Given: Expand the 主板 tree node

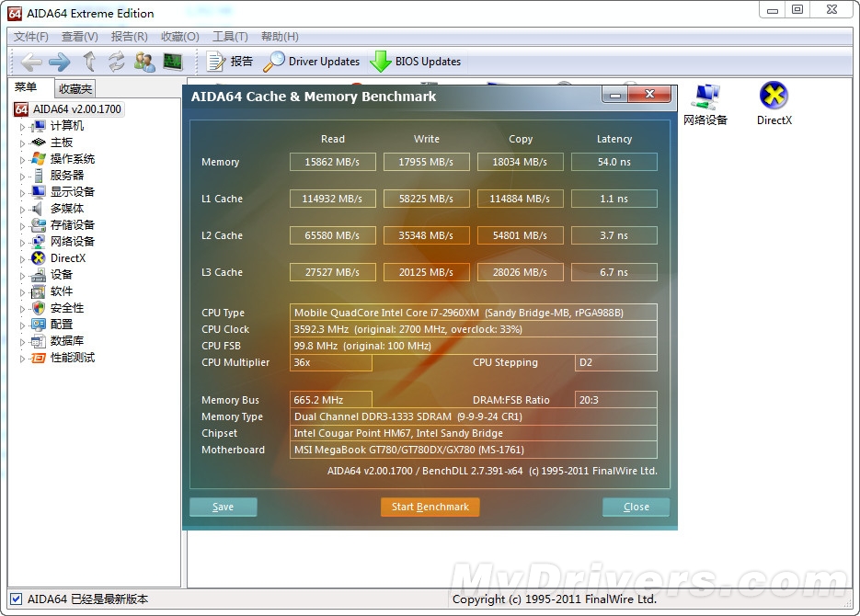Looking at the screenshot, I should pos(22,143).
